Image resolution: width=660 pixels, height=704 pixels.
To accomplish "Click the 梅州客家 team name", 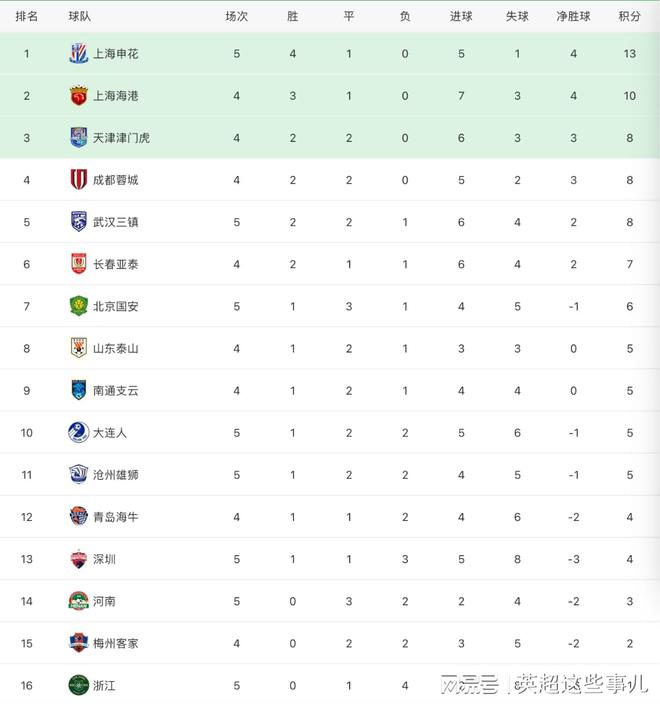I will [x=115, y=643].
